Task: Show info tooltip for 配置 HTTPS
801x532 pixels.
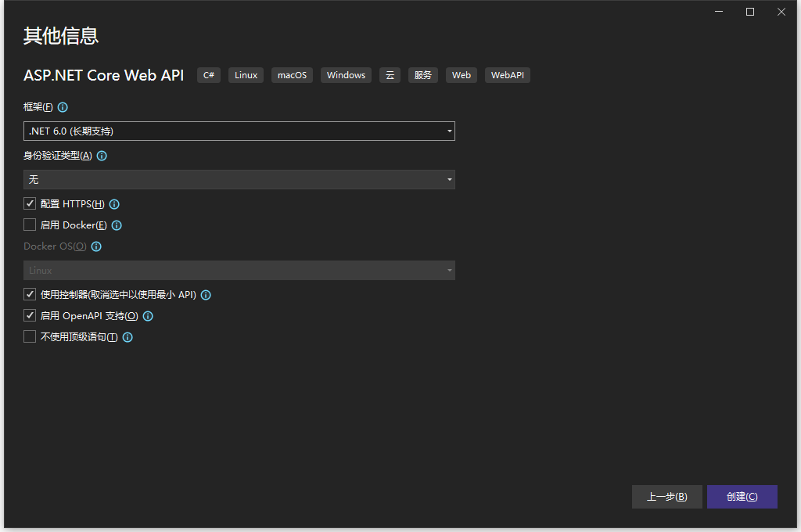Action: point(114,204)
